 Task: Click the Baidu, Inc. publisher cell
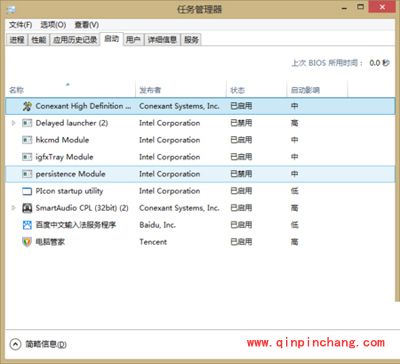point(157,225)
